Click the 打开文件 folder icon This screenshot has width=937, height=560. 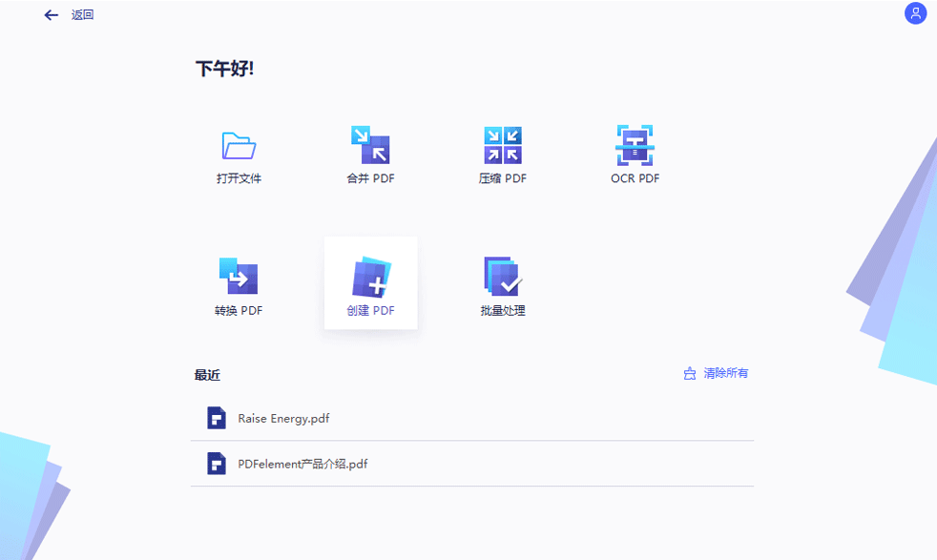(239, 146)
